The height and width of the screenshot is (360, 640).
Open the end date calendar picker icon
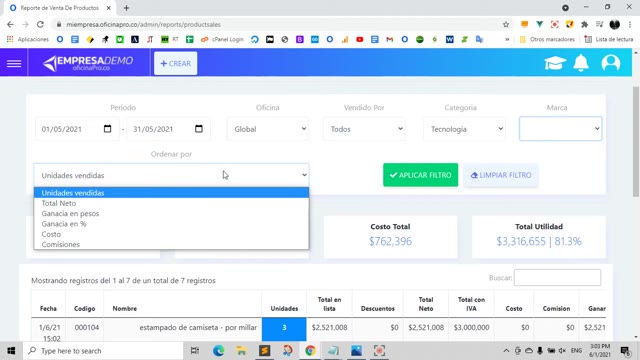coord(199,129)
